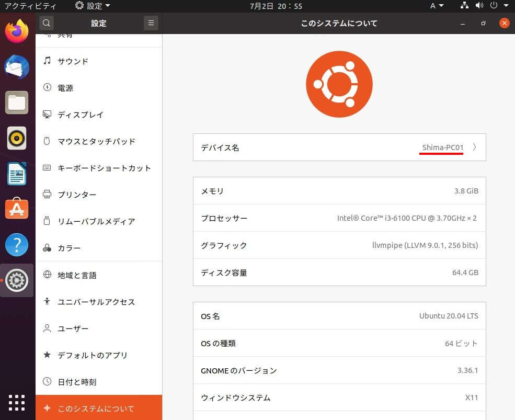Open マウスとタッチパッド settings
Viewport: 515px width, 420px height.
pyautogui.click(x=99, y=141)
